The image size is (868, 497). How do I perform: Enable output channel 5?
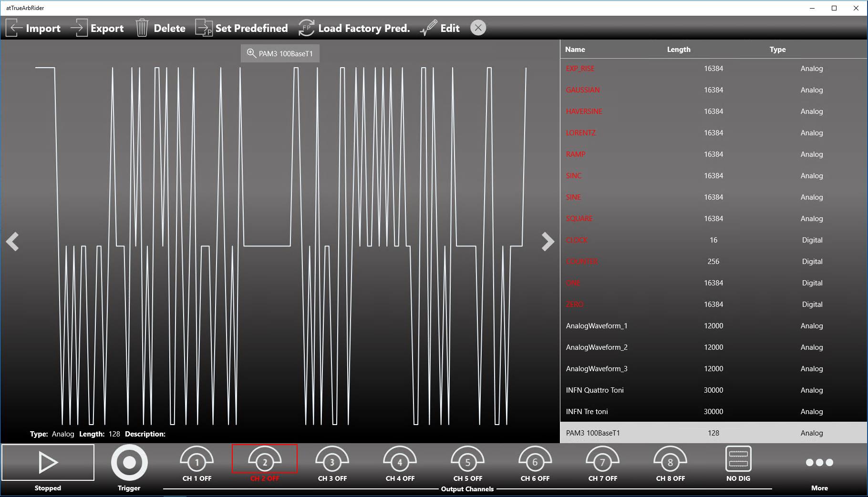click(x=467, y=462)
